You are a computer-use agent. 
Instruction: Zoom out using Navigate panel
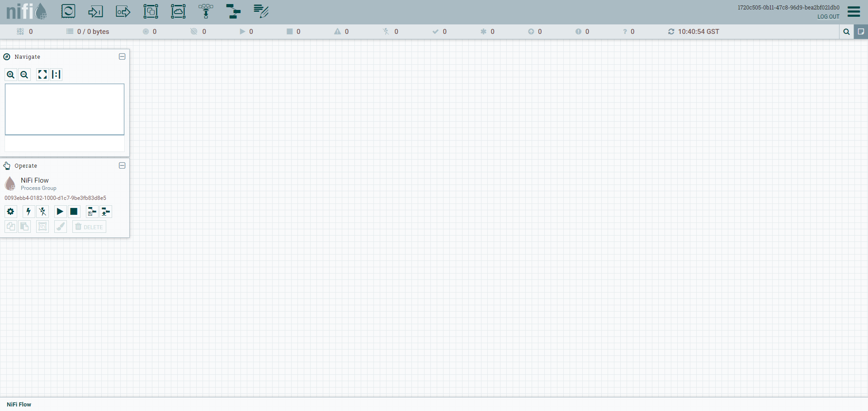(x=24, y=75)
